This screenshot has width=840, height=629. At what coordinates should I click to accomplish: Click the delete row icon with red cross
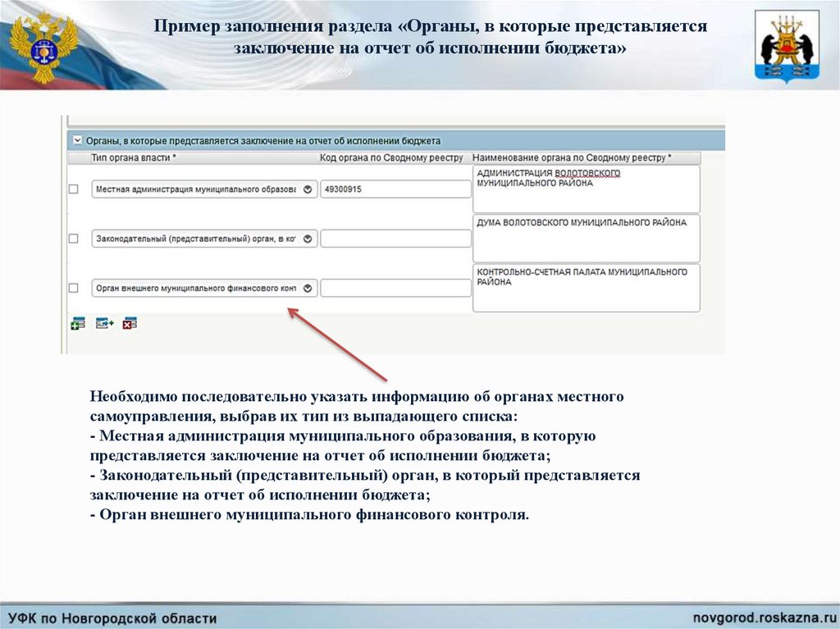click(x=130, y=323)
